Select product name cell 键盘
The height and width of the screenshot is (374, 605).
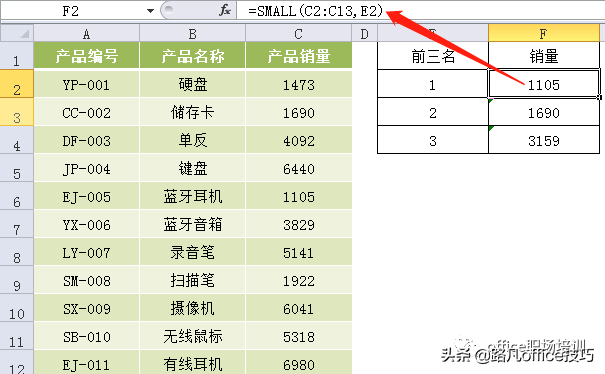coord(193,168)
